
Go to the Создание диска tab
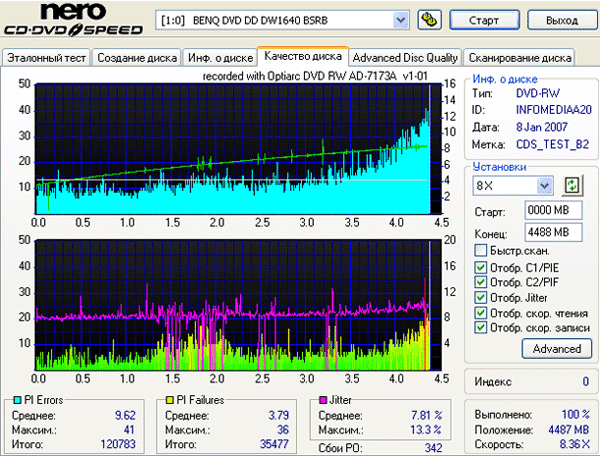pos(137,57)
